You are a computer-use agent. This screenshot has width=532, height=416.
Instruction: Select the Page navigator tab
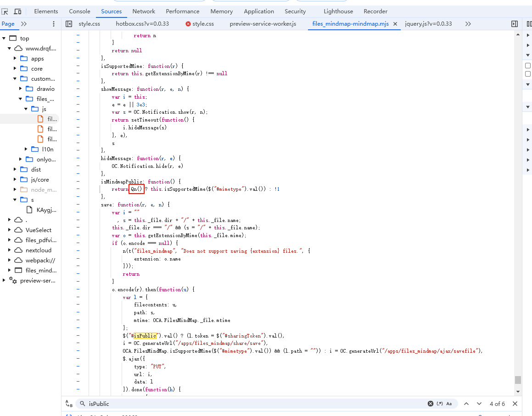coord(8,24)
